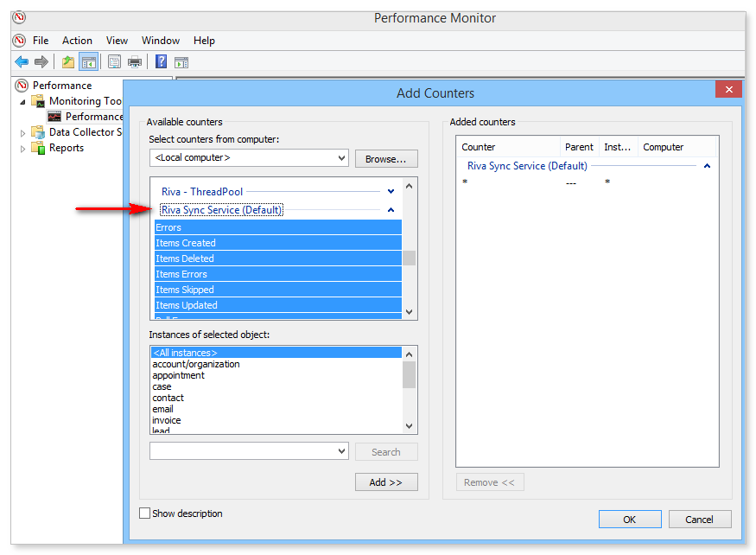Click the Computer column header
The width and height of the screenshot is (756, 555).
click(x=677, y=147)
